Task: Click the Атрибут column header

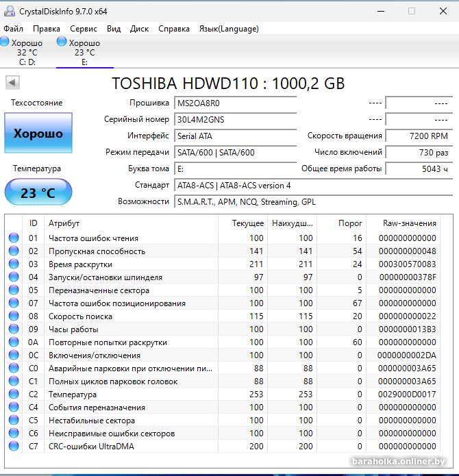Action: (x=131, y=223)
